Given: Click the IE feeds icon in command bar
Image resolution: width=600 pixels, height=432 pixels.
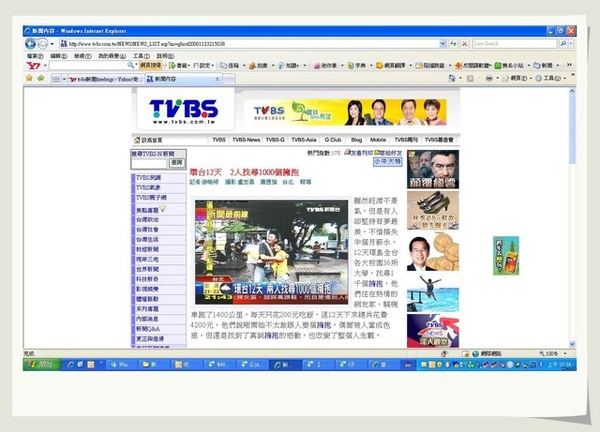Looking at the screenshot, I should pyautogui.click(x=470, y=78).
